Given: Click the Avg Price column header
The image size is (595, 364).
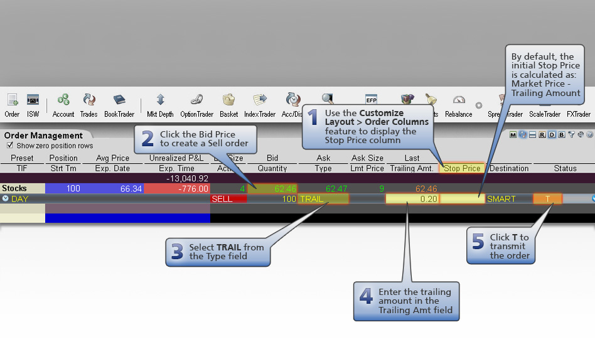Looking at the screenshot, I should [x=113, y=158].
